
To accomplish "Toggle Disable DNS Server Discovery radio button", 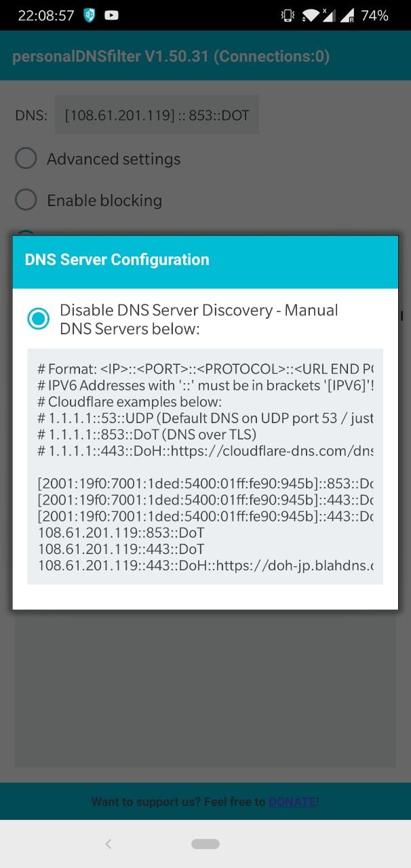I will coord(39,319).
